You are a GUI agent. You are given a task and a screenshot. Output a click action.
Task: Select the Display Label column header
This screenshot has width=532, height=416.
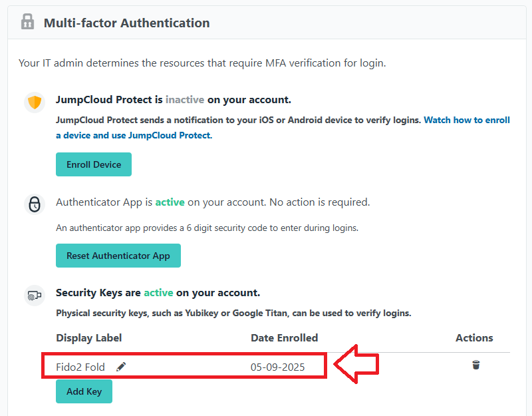tap(89, 338)
